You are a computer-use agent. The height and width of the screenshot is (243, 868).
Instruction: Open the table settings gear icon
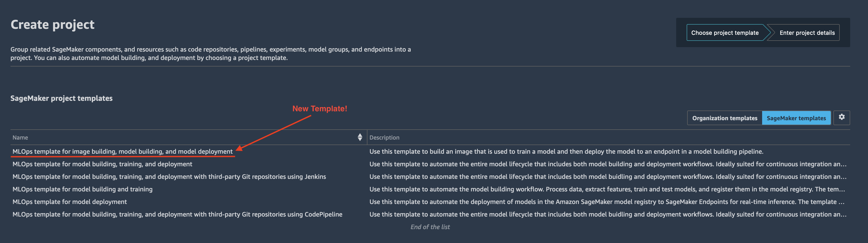pos(841,118)
